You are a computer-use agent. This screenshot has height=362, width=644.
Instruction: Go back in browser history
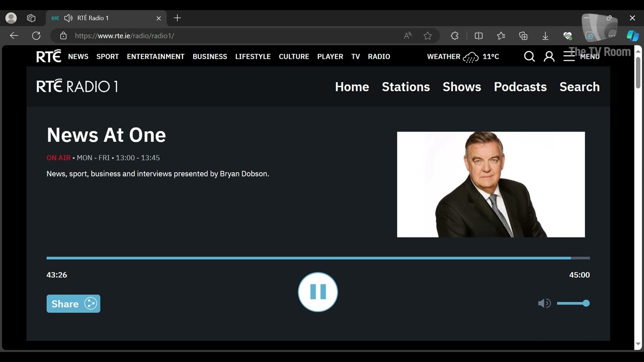(14, 36)
